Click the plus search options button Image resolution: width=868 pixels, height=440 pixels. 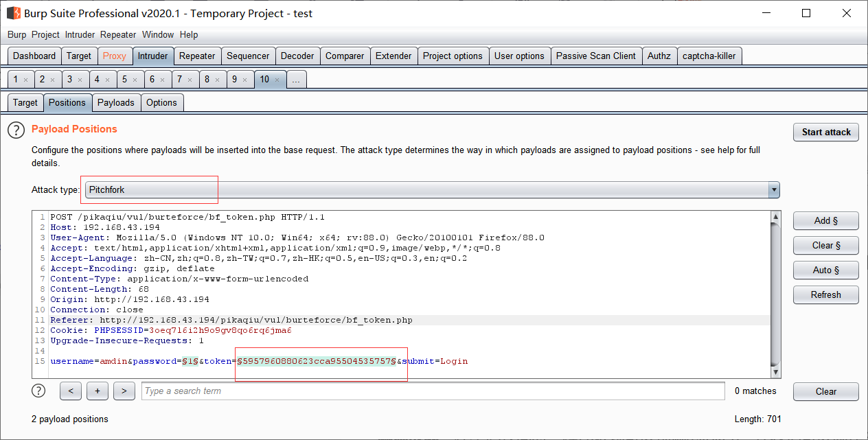[98, 391]
